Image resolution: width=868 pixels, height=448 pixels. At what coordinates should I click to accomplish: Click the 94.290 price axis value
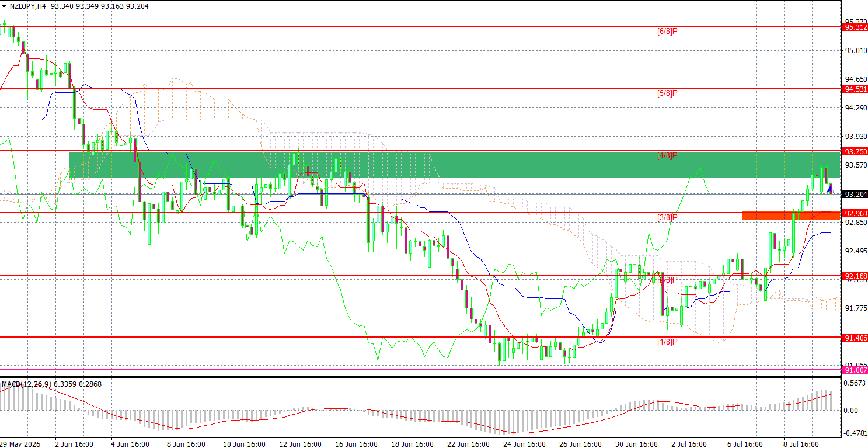click(855, 108)
